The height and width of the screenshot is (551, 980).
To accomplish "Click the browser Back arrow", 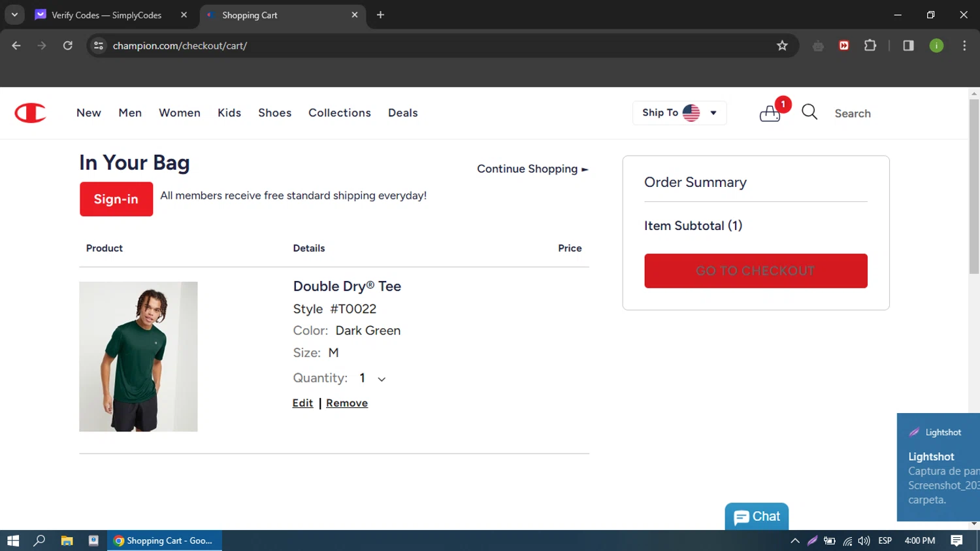I will click(16, 46).
